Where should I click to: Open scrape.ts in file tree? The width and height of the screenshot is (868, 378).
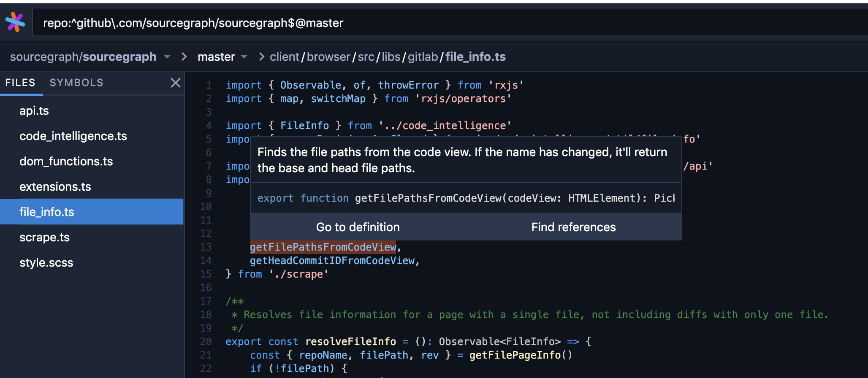point(92,238)
